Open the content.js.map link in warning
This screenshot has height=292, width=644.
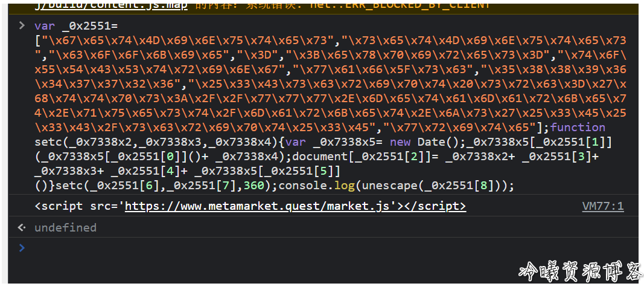click(x=111, y=5)
